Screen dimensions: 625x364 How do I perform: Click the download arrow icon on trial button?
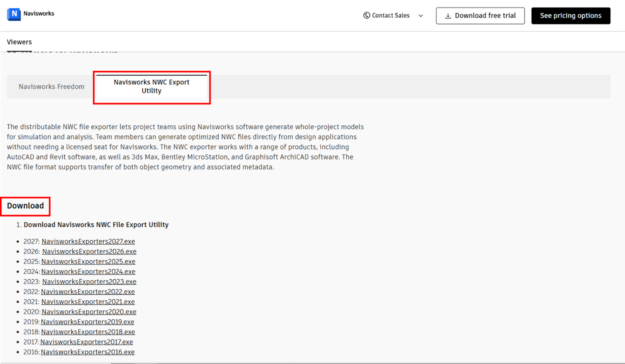point(448,16)
